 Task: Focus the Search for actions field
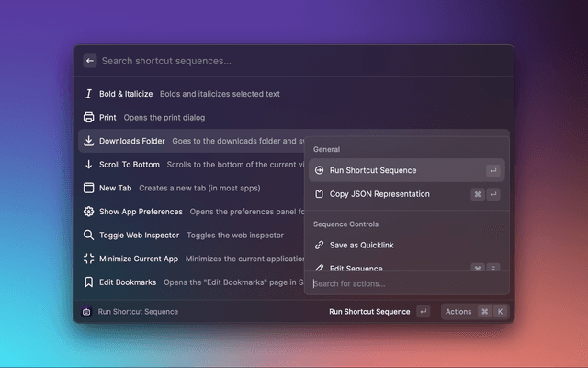pyautogui.click(x=407, y=283)
